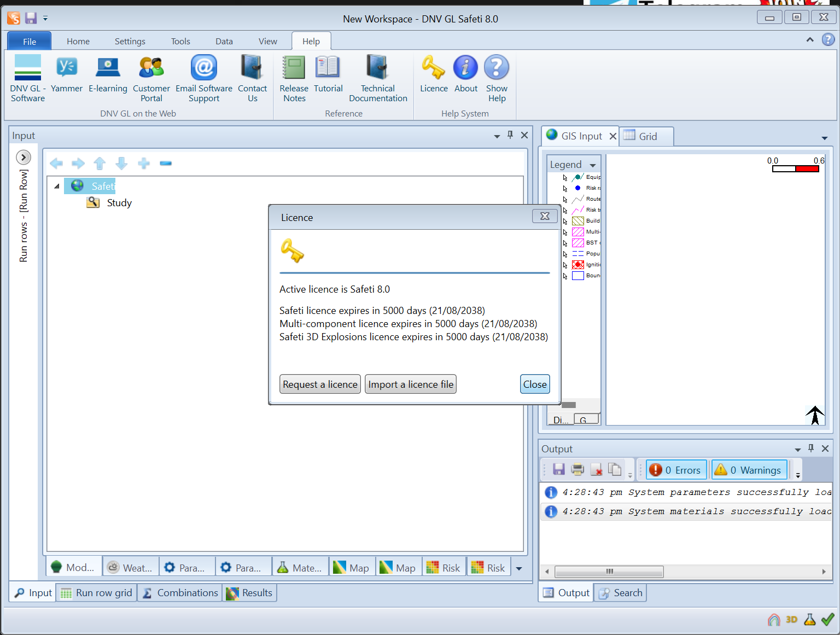
Task: Click the left arrow in Input toolbar
Action: tap(56, 163)
